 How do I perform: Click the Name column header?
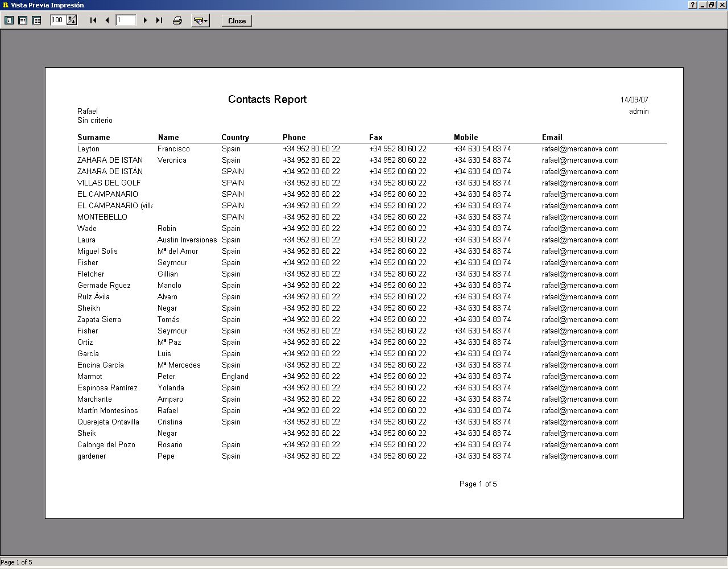click(168, 137)
